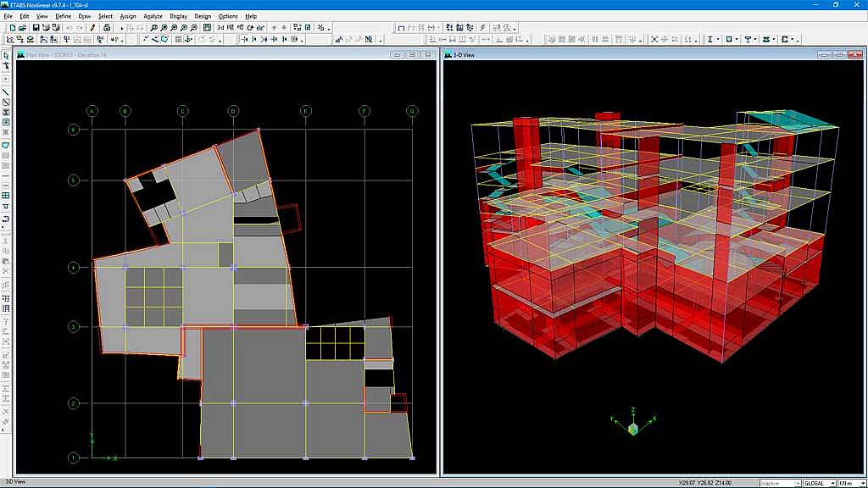Open the Display menu
Screen dimensions: 868x488
[178, 16]
